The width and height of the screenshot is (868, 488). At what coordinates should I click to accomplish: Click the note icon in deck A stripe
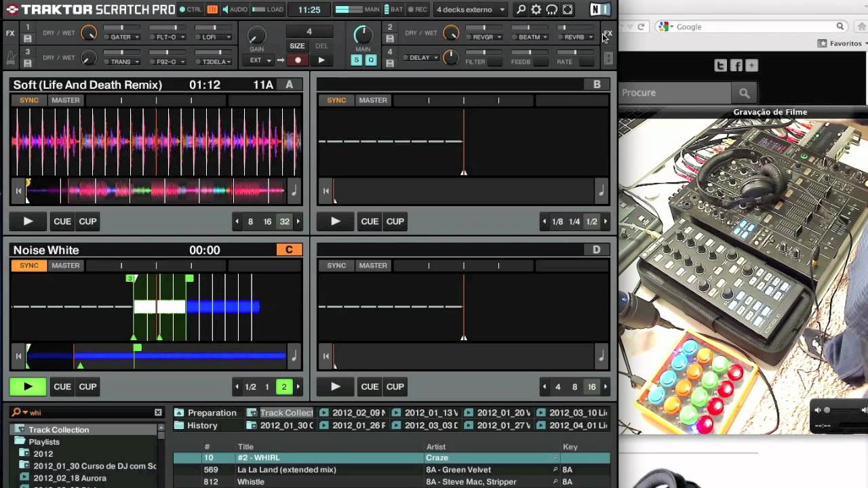tap(294, 191)
